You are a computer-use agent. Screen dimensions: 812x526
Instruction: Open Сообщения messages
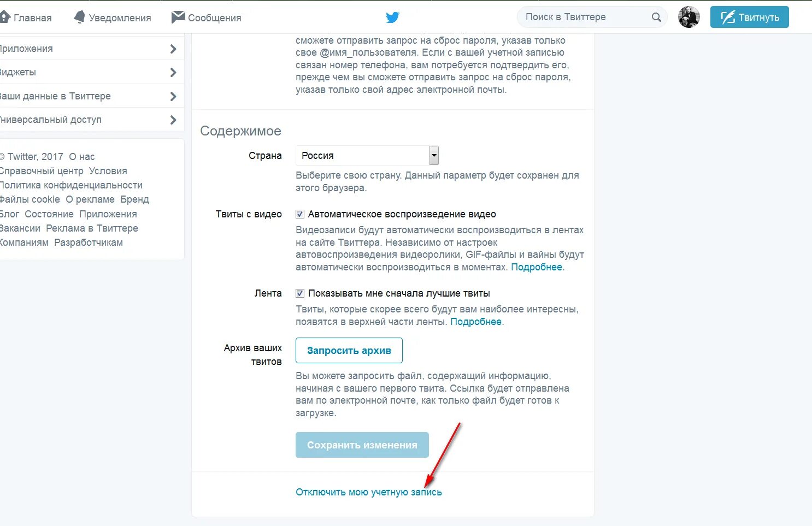pos(207,17)
